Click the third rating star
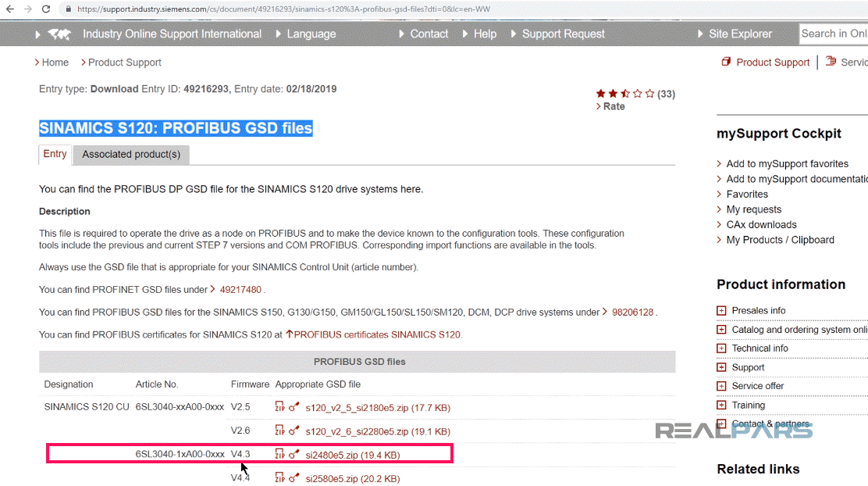This screenshot has height=486, width=868. tap(625, 94)
